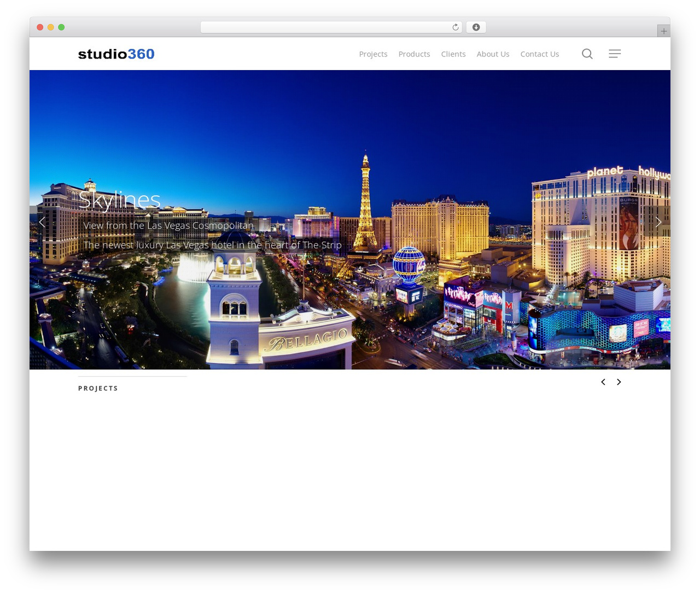700x593 pixels.
Task: Open the Products menu item
Action: [x=414, y=54]
